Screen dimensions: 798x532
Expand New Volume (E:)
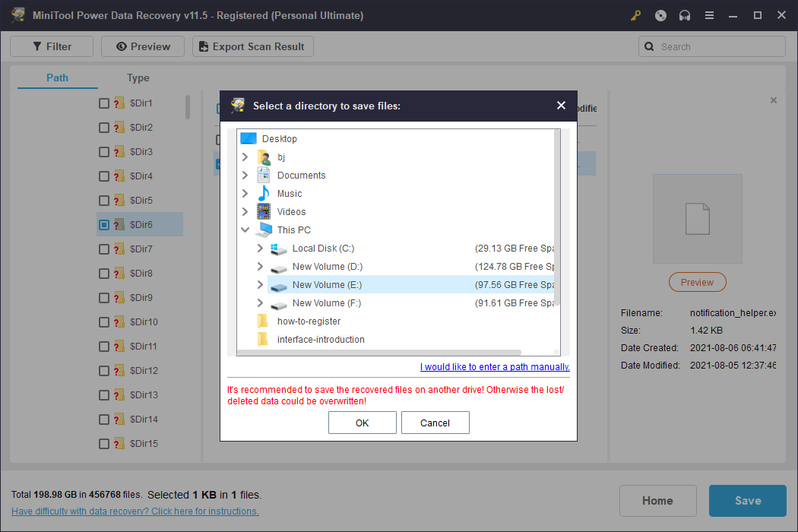point(260,284)
